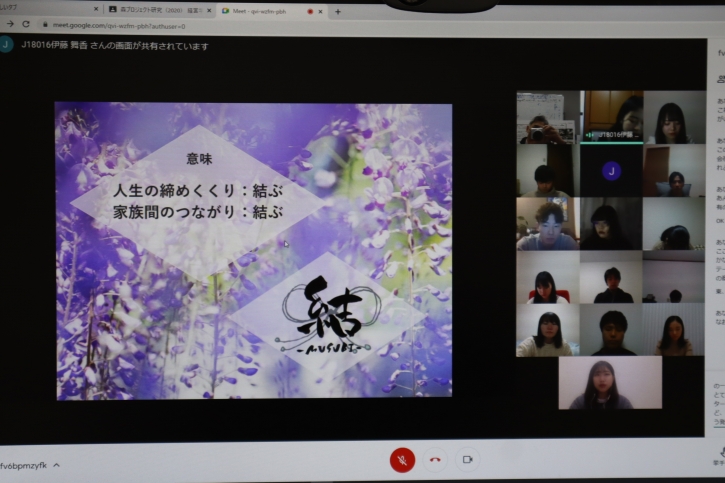Click the slide line 家族間のつながり：結ぶ
This screenshot has width=725, height=483.
pyautogui.click(x=198, y=212)
